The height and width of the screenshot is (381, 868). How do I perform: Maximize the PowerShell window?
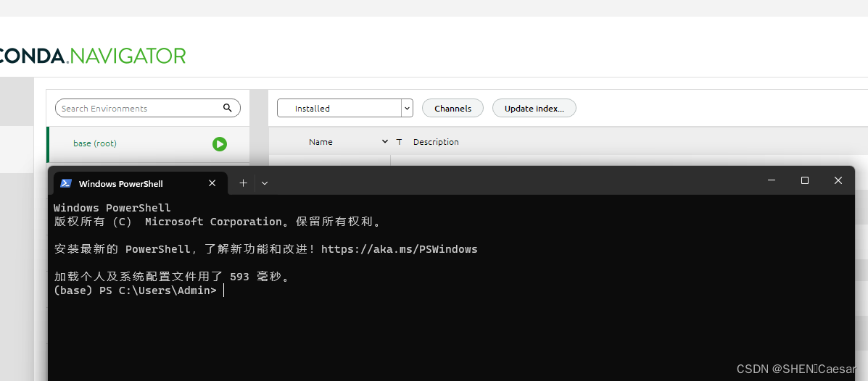805,180
